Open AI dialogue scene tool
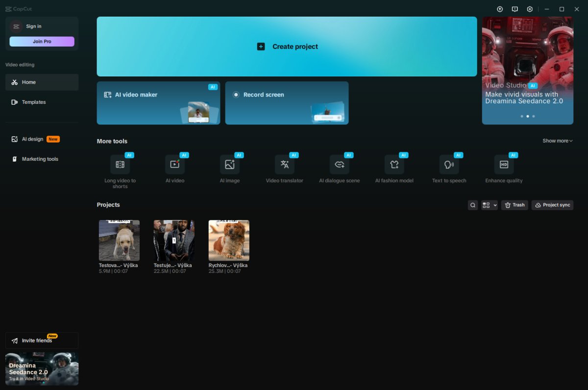The image size is (588, 390). (340, 165)
